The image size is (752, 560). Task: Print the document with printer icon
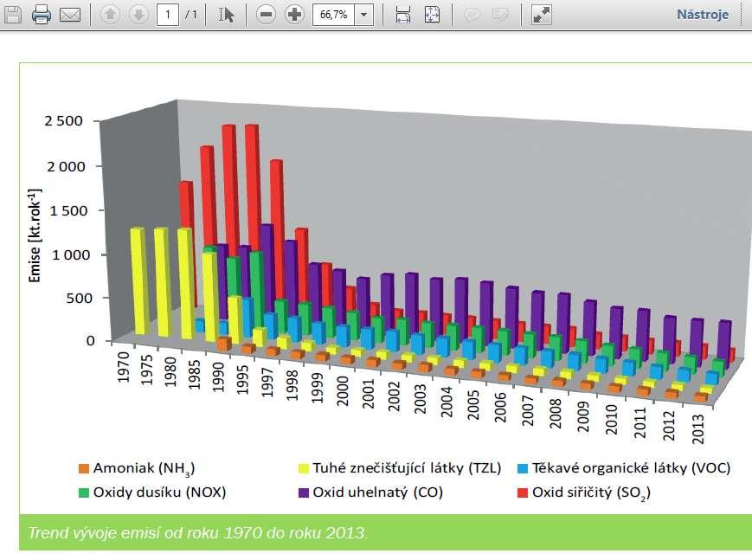tap(42, 15)
